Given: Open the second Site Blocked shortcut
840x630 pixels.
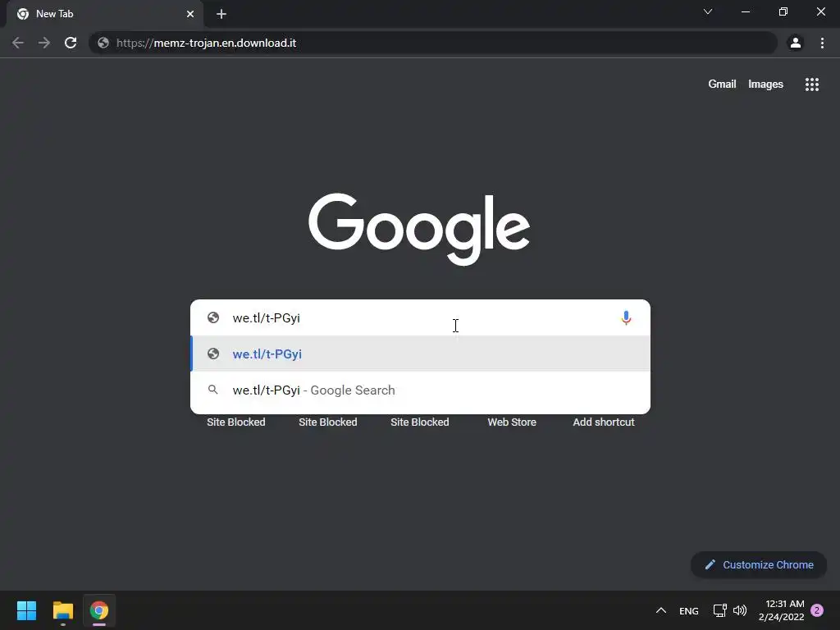Looking at the screenshot, I should click(328, 422).
